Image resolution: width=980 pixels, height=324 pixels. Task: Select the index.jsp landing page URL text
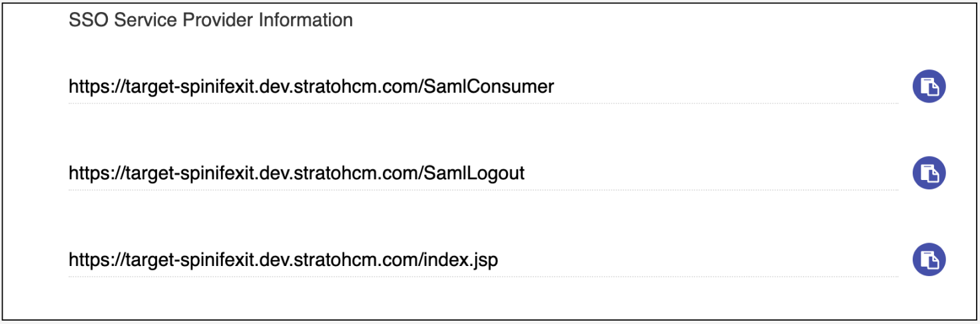[283, 260]
